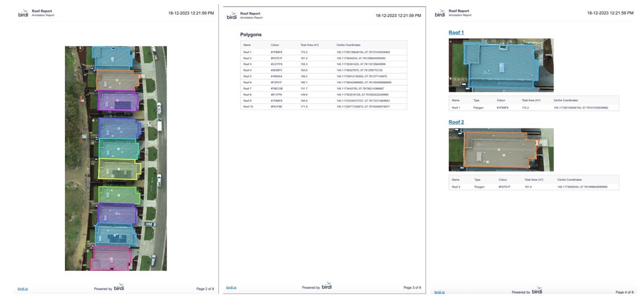The width and height of the screenshot is (644, 298).
Task: Click area value 184.6 in the Polygons table
Action: tap(304, 101)
